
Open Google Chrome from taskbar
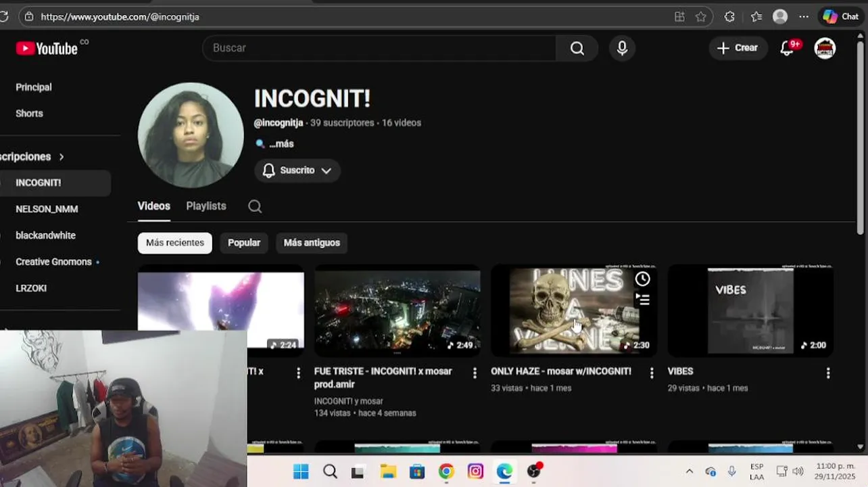pos(446,471)
